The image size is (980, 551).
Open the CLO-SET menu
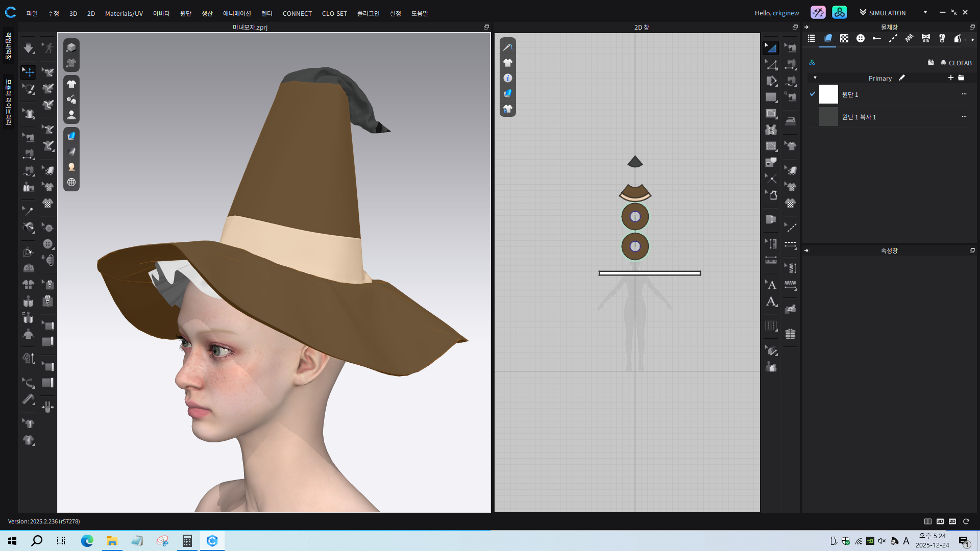coord(334,13)
